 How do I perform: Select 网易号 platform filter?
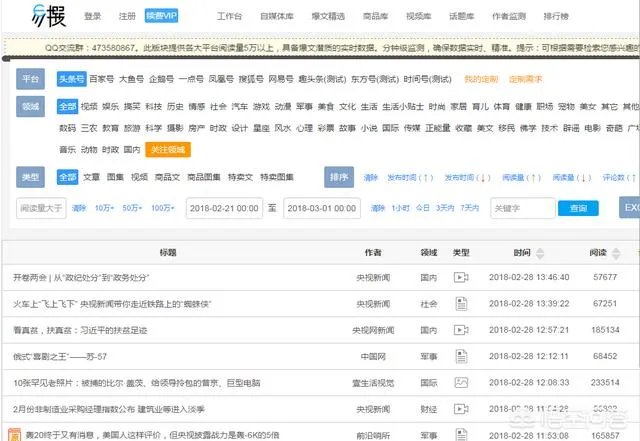pyautogui.click(x=281, y=79)
